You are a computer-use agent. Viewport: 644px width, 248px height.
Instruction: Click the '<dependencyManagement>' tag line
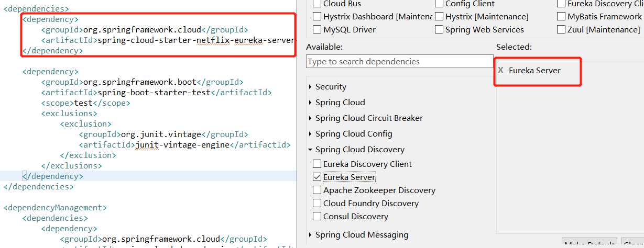point(55,208)
